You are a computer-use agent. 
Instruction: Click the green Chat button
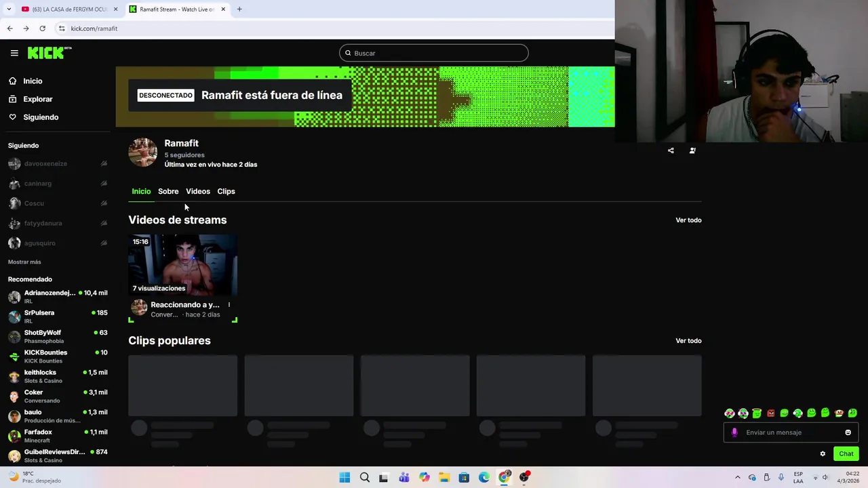click(846, 453)
